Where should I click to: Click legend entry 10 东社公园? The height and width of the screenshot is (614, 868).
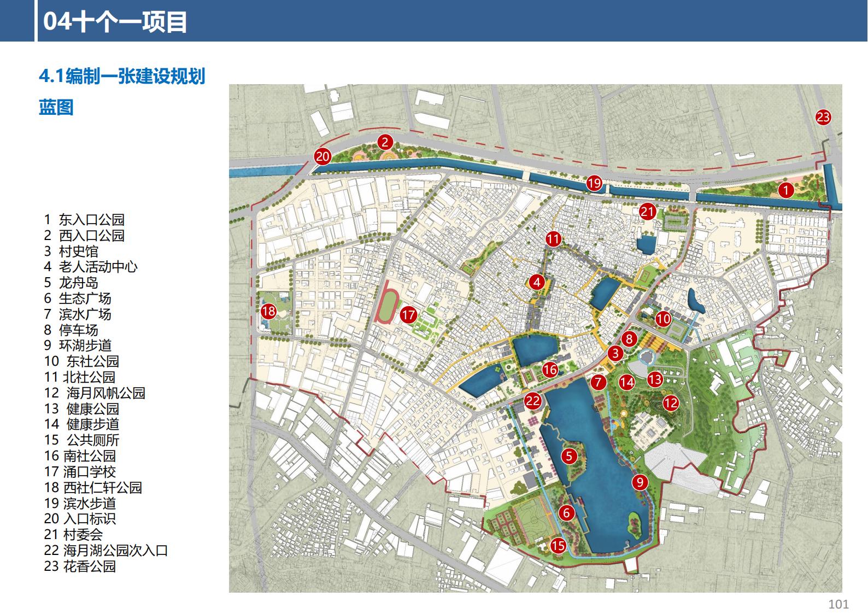[x=81, y=361]
